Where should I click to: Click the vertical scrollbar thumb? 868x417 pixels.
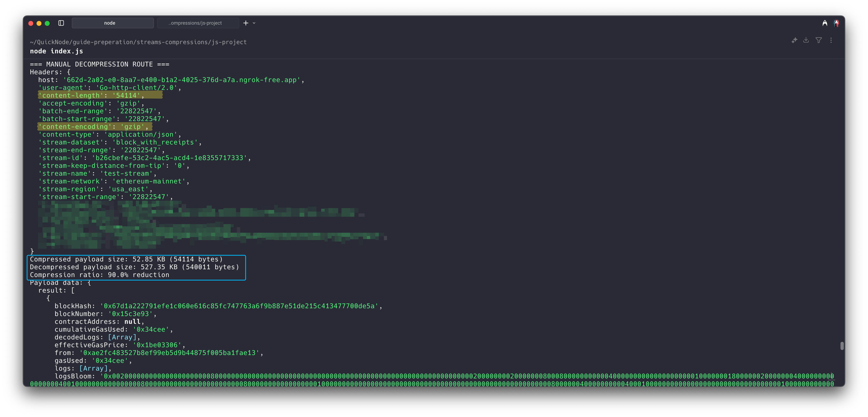click(x=842, y=346)
